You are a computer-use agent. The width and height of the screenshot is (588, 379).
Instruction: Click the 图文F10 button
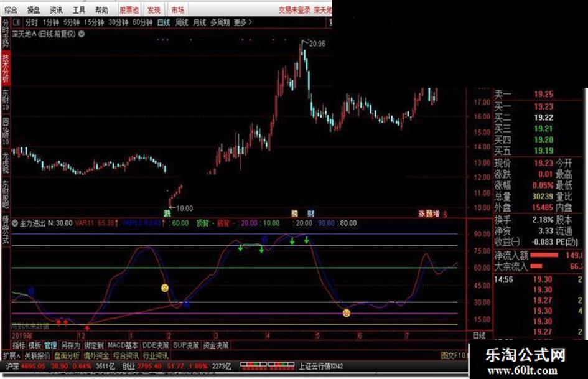454,355
